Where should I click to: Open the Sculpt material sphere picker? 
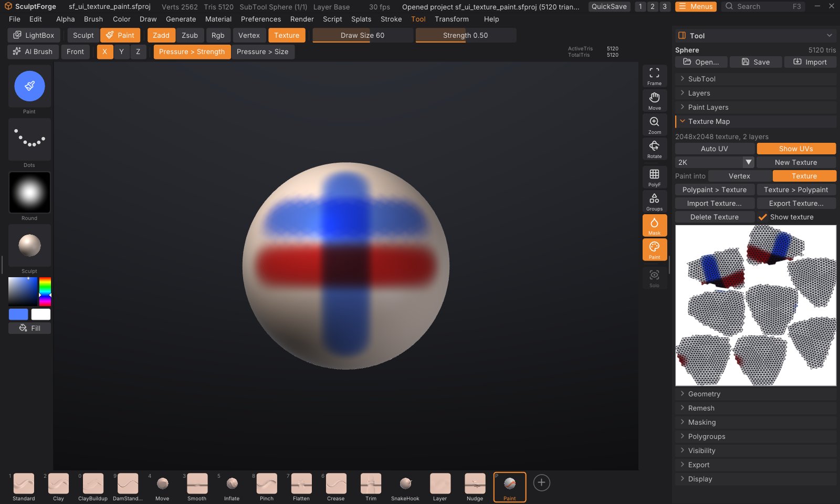(x=29, y=245)
